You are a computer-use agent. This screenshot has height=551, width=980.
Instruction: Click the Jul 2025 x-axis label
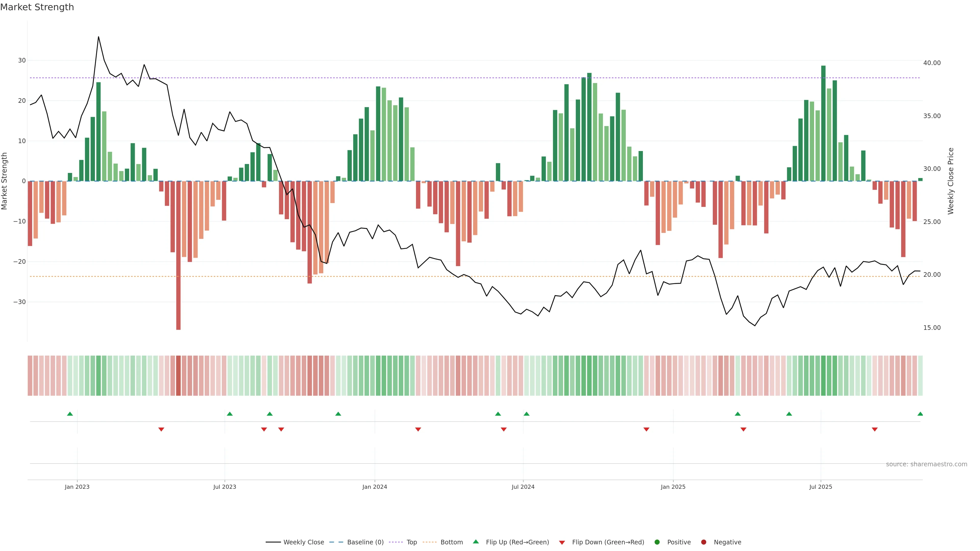pyautogui.click(x=820, y=487)
